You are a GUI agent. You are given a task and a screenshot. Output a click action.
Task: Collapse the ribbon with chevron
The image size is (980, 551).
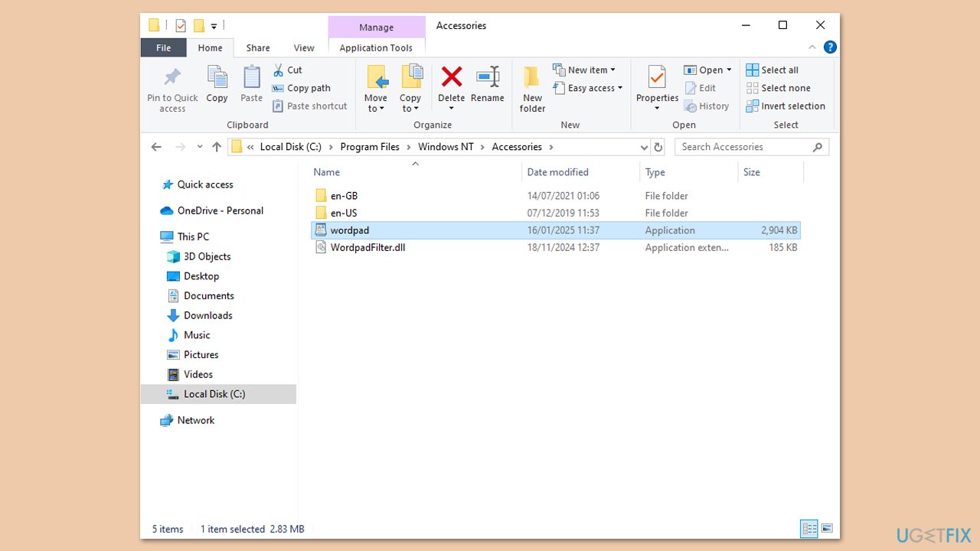pyautogui.click(x=811, y=47)
